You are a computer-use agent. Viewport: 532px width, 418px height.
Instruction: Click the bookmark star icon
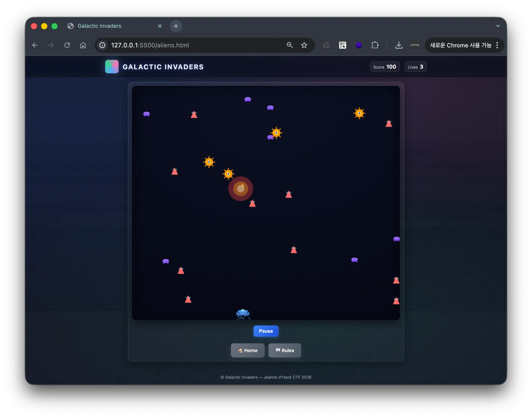(304, 45)
